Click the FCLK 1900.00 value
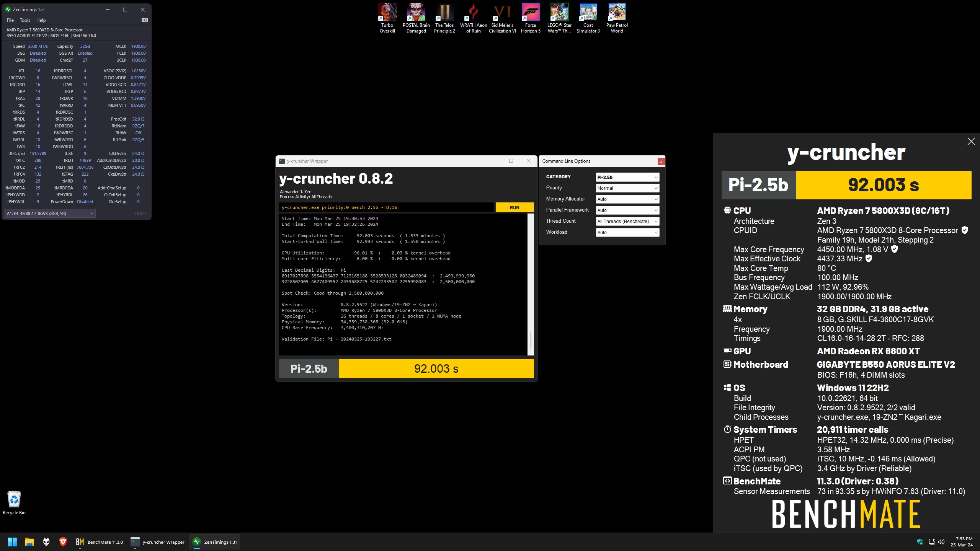The image size is (980, 551). [x=138, y=53]
